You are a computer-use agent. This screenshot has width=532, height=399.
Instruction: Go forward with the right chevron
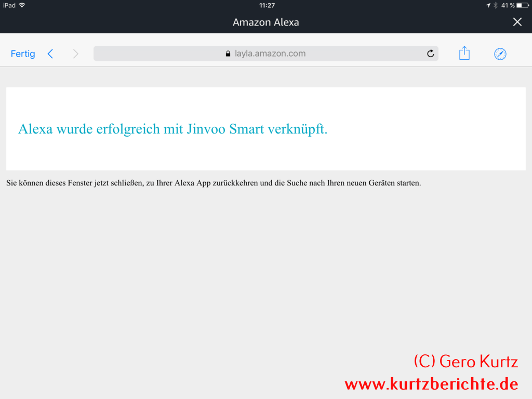tap(76, 54)
